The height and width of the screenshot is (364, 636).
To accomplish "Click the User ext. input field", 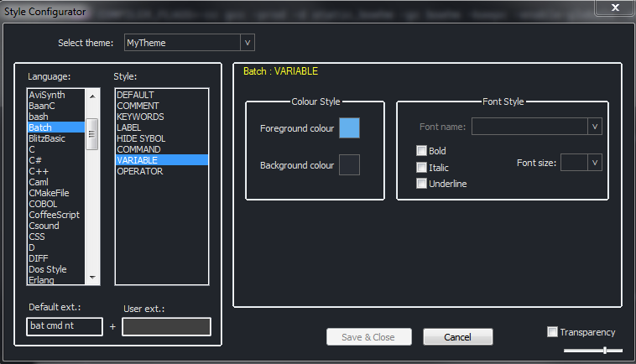I will (x=166, y=327).
